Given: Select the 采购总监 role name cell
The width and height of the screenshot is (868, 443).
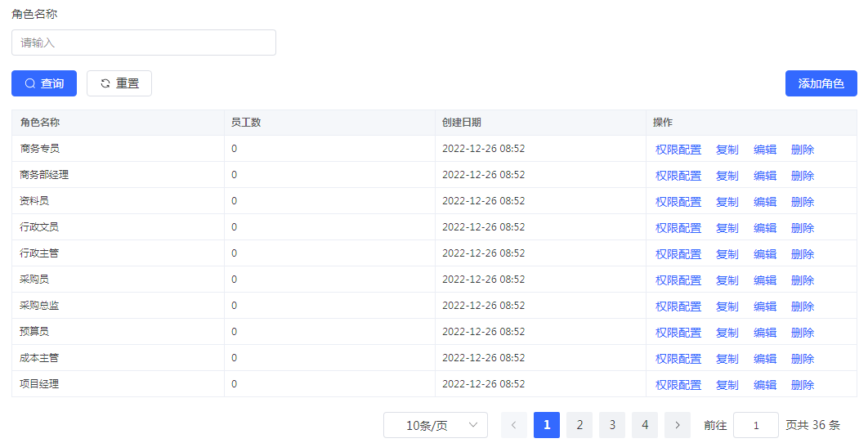Looking at the screenshot, I should (x=118, y=305).
